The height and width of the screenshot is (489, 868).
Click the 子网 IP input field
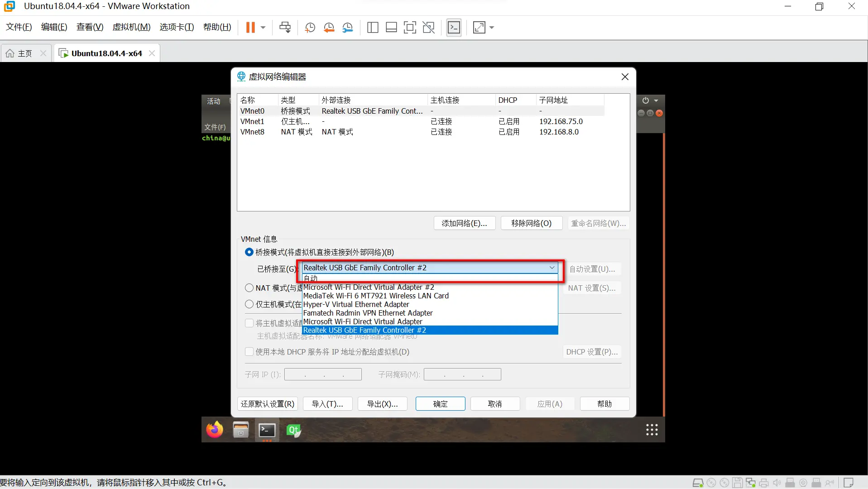(x=323, y=374)
